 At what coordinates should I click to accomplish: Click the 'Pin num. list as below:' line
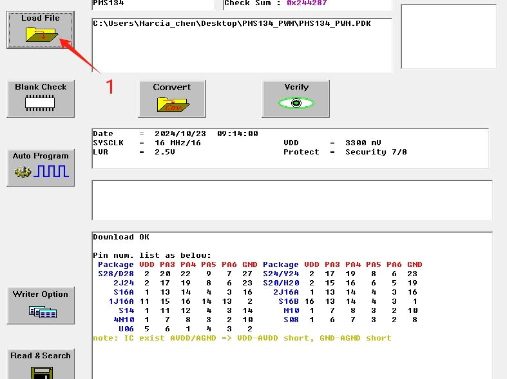[x=152, y=255]
